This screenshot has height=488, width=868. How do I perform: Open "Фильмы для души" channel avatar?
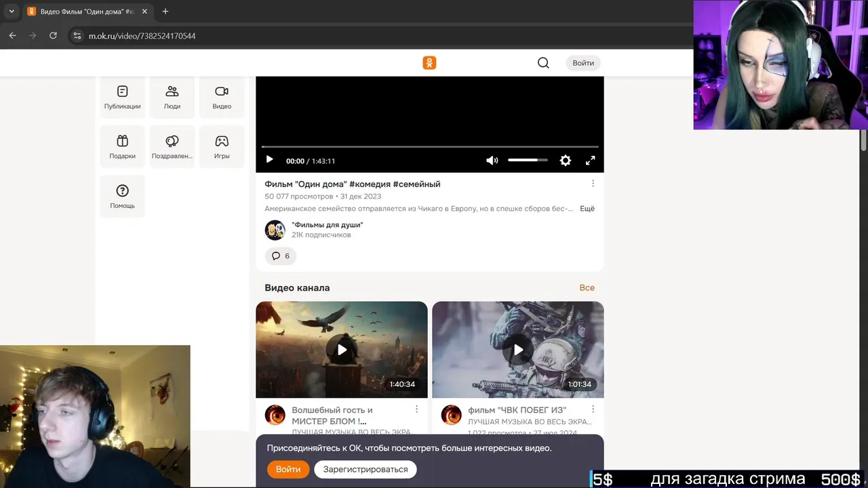275,230
